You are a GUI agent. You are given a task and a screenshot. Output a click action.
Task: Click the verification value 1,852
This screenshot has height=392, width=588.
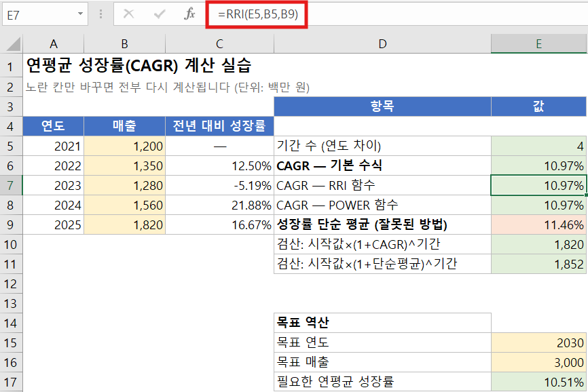[538, 264]
